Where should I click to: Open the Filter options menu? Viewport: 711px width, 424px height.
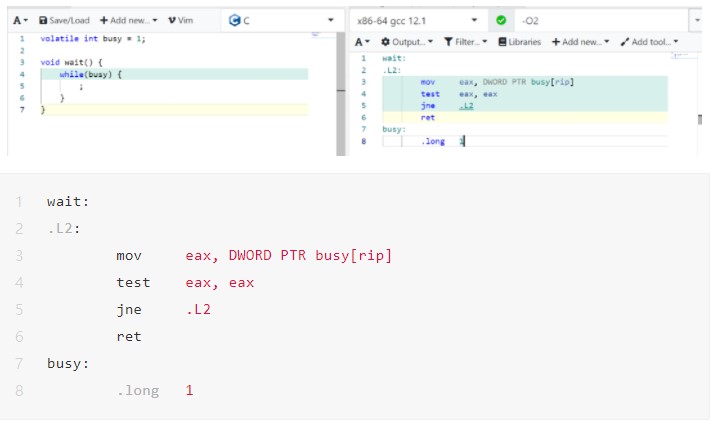coord(465,42)
